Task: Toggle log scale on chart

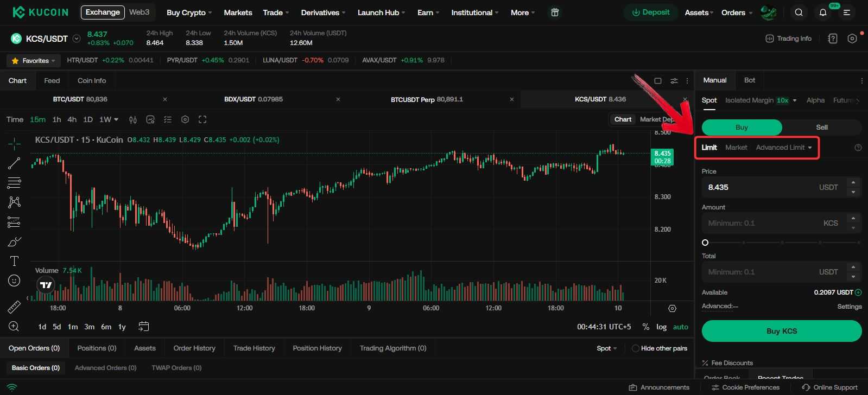Action: tap(661, 327)
